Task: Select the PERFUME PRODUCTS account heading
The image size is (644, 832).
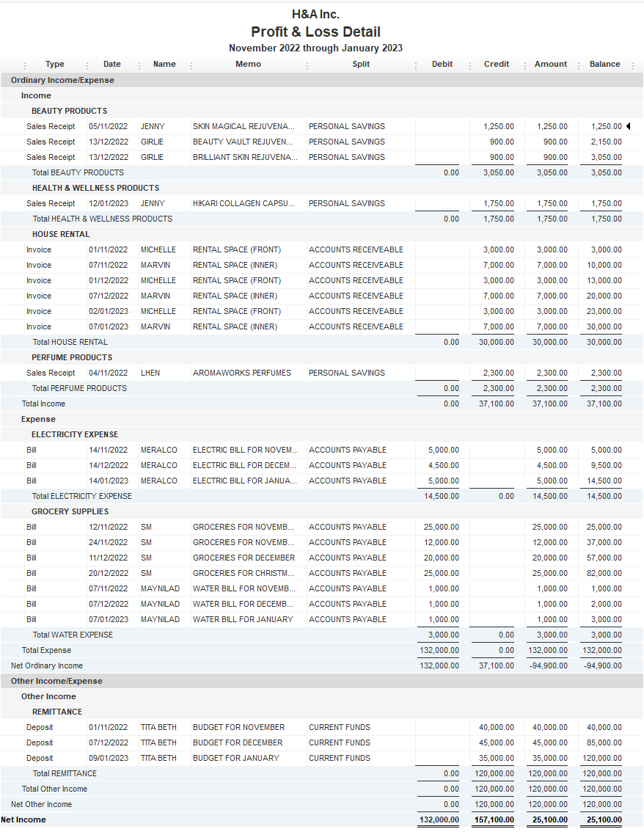Action: [72, 357]
